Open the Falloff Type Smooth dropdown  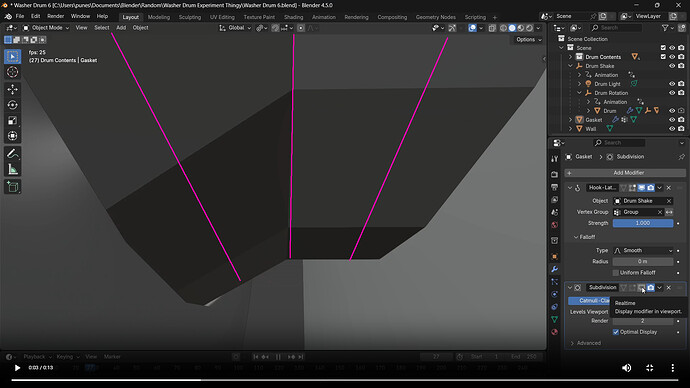(x=643, y=250)
